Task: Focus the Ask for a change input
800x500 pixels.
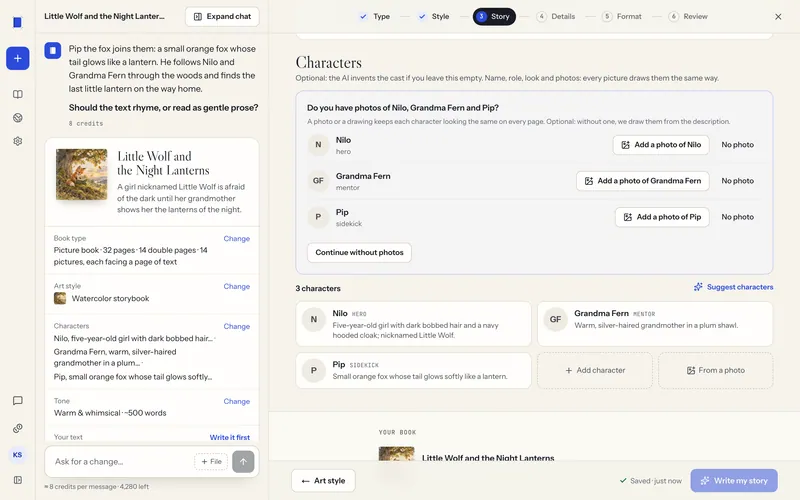Action: point(122,462)
